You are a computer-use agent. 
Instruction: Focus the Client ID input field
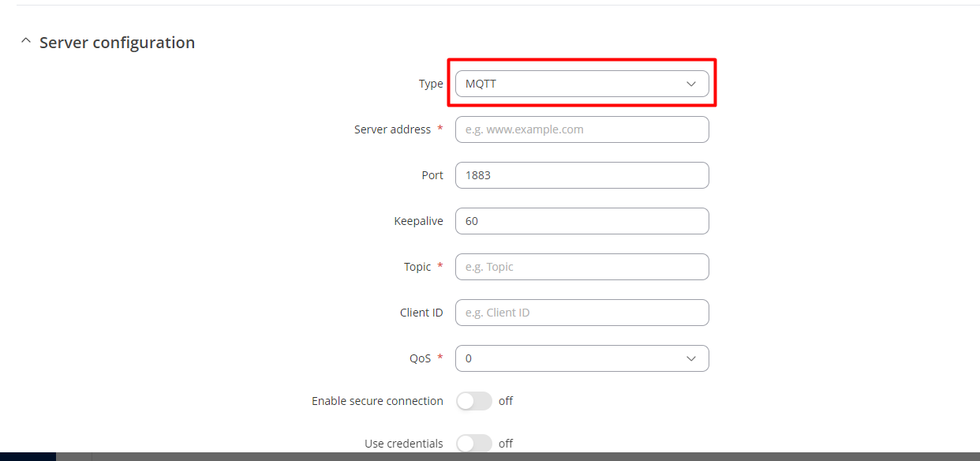(x=582, y=313)
